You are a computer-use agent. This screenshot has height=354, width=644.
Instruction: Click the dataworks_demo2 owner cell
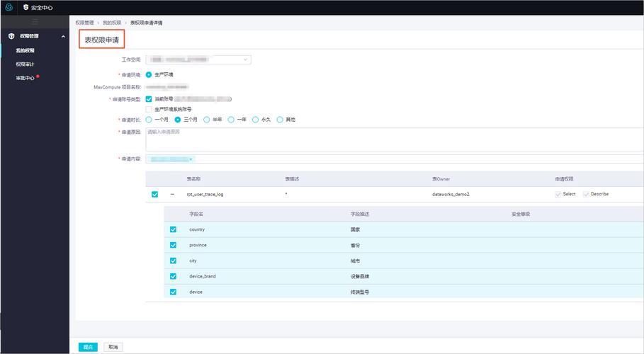(451, 194)
